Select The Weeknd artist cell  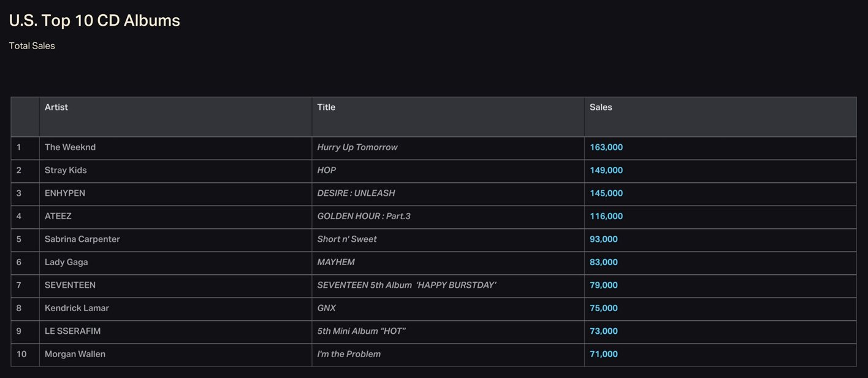coord(175,148)
